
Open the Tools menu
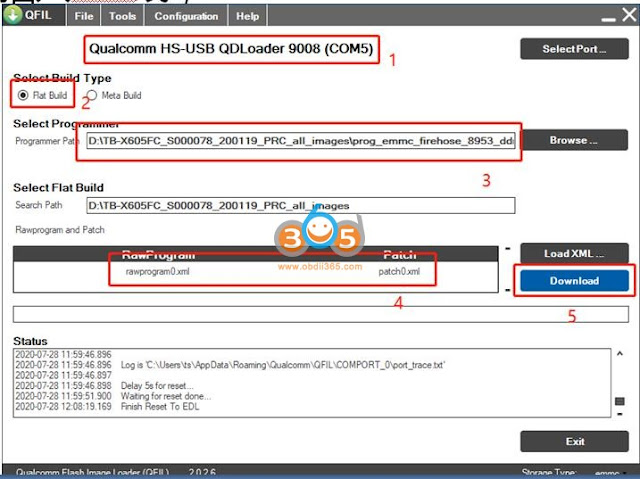(122, 16)
